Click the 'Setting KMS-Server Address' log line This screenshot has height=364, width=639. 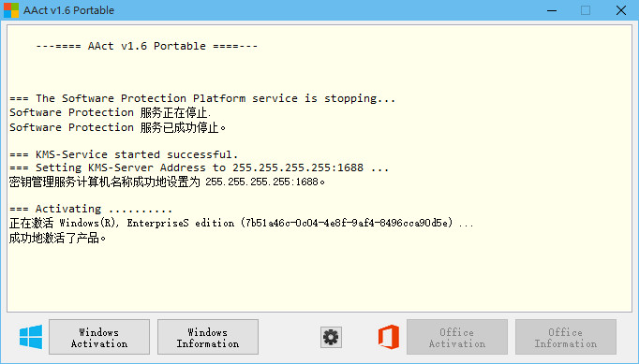pyautogui.click(x=200, y=167)
